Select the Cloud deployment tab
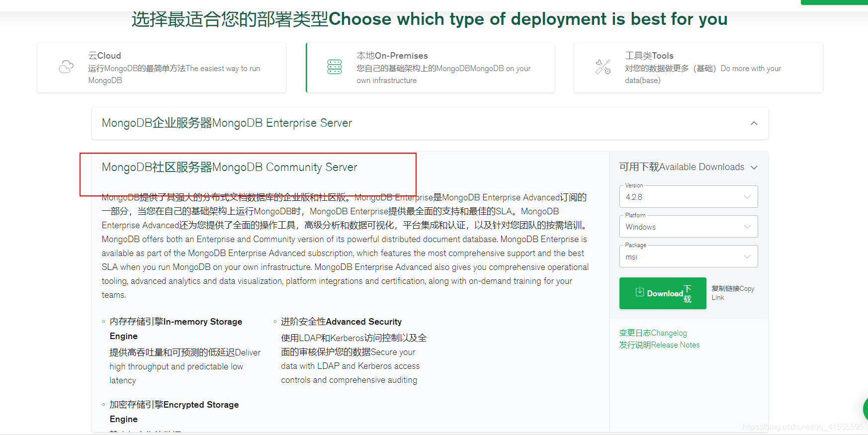The image size is (868, 436). coord(162,68)
